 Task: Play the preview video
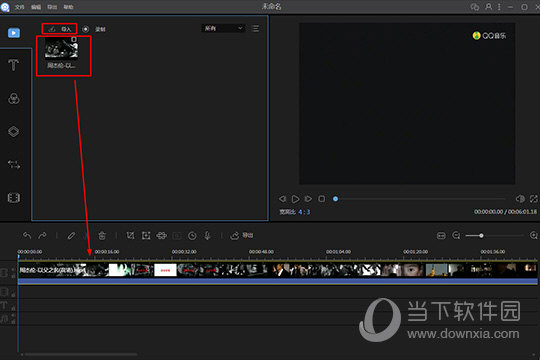click(x=295, y=199)
